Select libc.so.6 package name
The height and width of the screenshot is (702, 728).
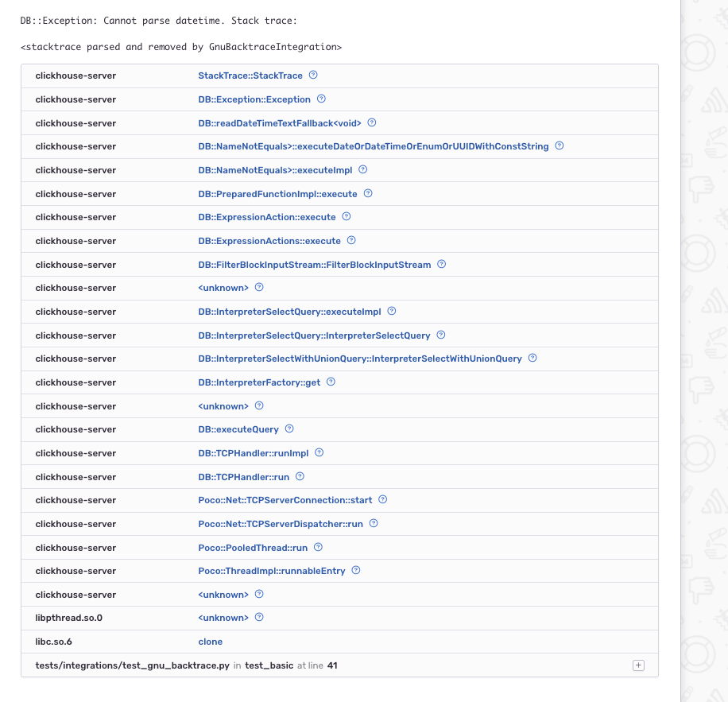point(53,642)
